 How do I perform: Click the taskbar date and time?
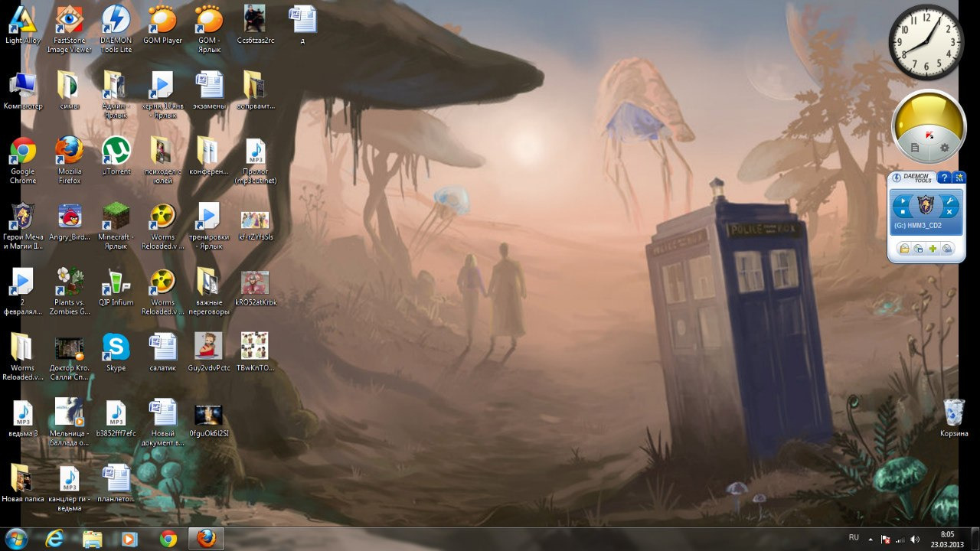947,539
